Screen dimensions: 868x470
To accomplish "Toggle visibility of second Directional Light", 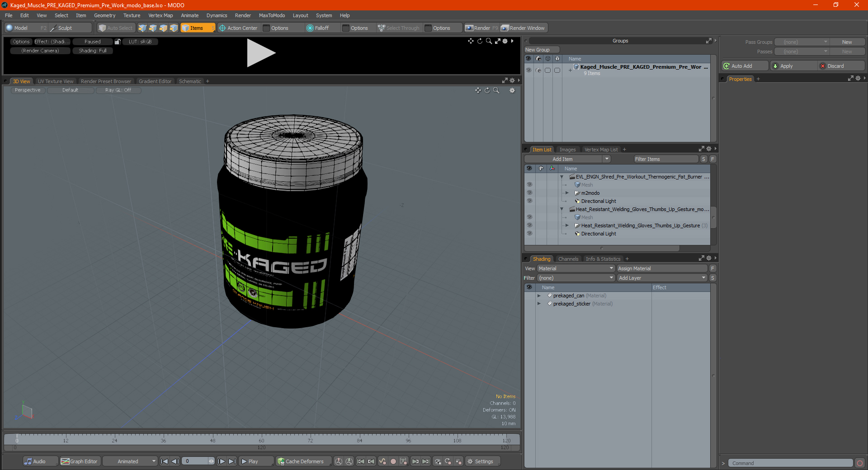I will 529,234.
